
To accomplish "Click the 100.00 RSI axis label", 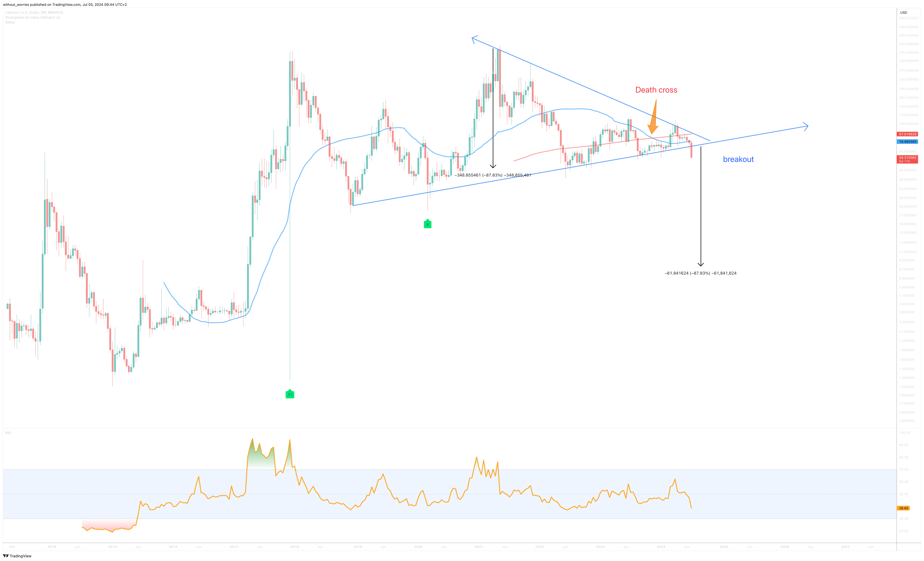I will [x=904, y=432].
